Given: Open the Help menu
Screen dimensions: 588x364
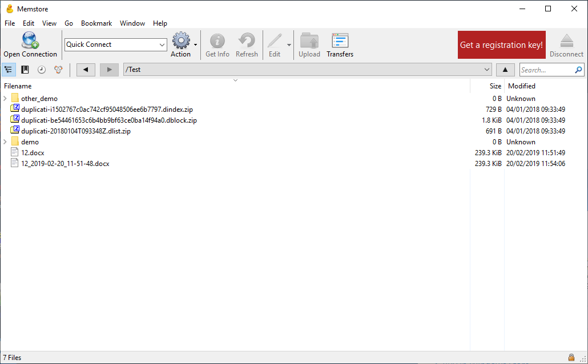Looking at the screenshot, I should 160,23.
